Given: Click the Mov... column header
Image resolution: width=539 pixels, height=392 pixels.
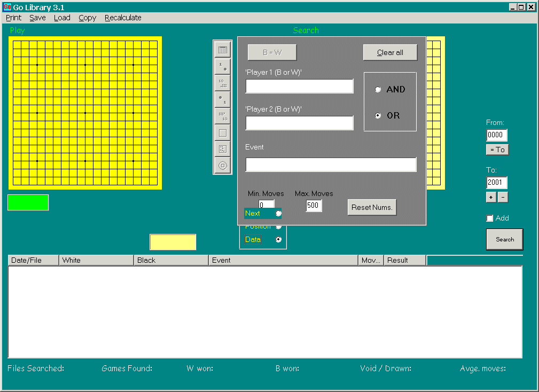Looking at the screenshot, I should [371, 261].
